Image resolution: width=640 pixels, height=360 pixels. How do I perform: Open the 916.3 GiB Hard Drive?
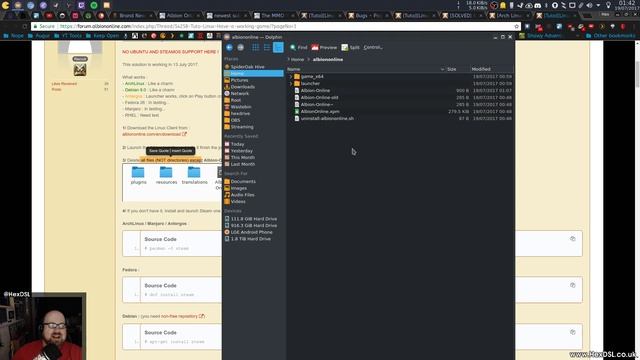tap(253, 225)
